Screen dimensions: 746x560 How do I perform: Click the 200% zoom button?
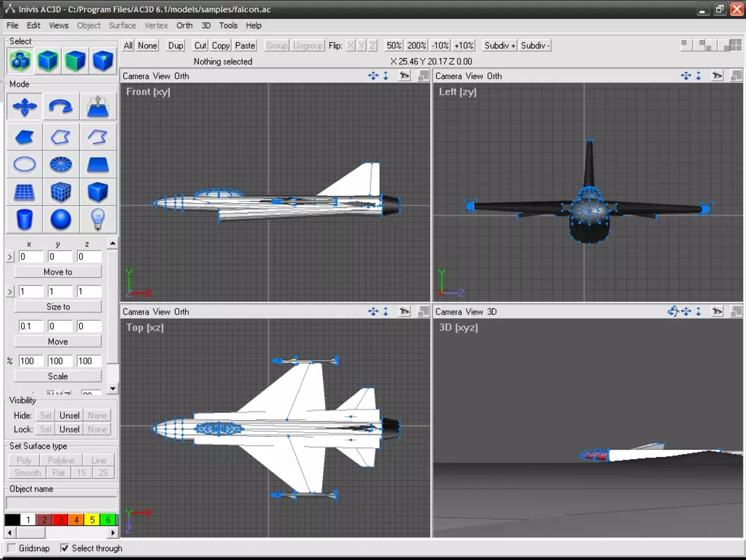416,45
